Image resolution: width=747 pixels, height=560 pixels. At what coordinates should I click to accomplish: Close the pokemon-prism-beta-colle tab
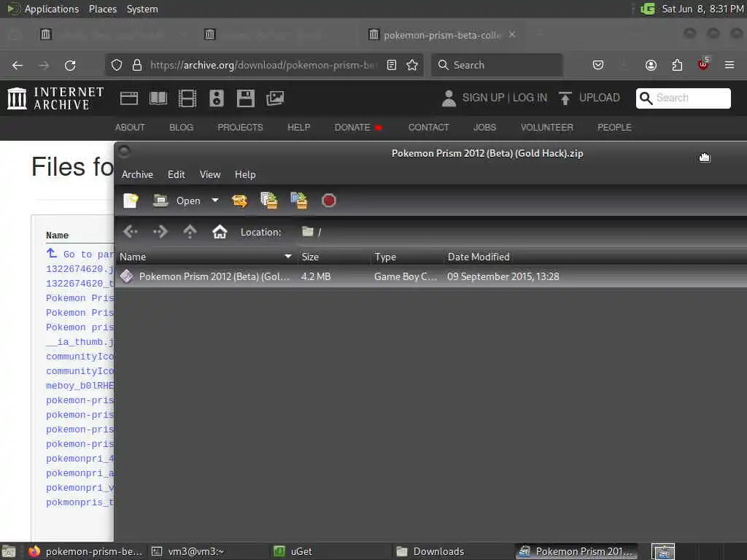click(512, 34)
